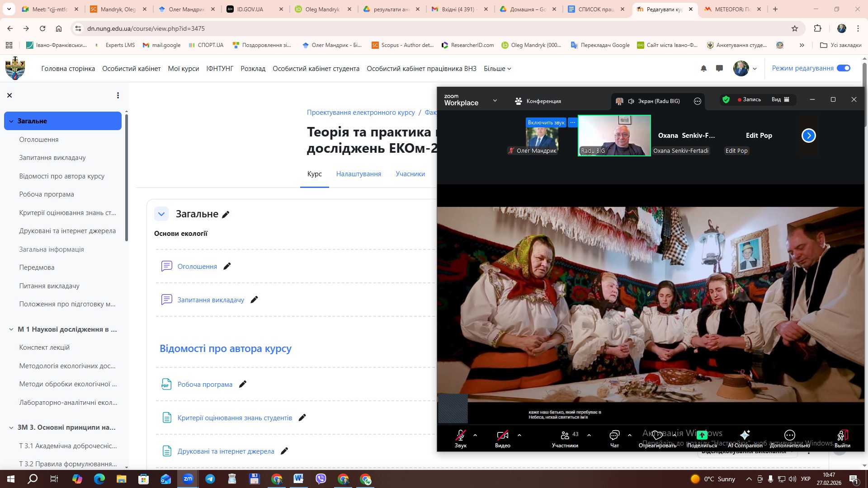Screen dimensions: 868x488
Task: Expand audio options arrow beside Звук
Action: 475,435
